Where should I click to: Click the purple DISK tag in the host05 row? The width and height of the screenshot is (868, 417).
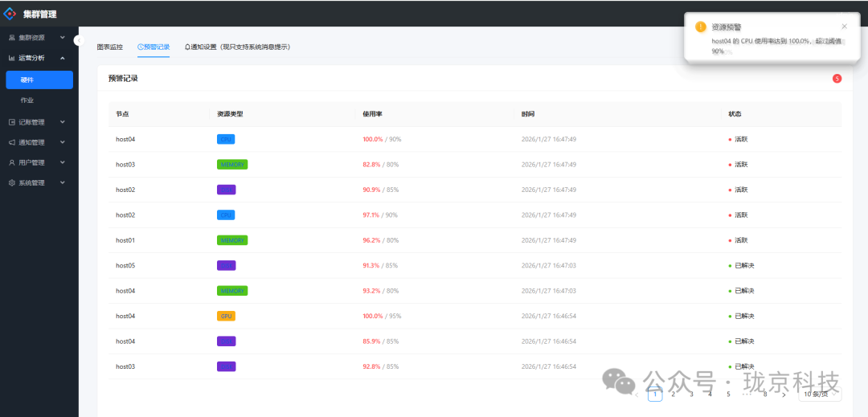click(227, 265)
